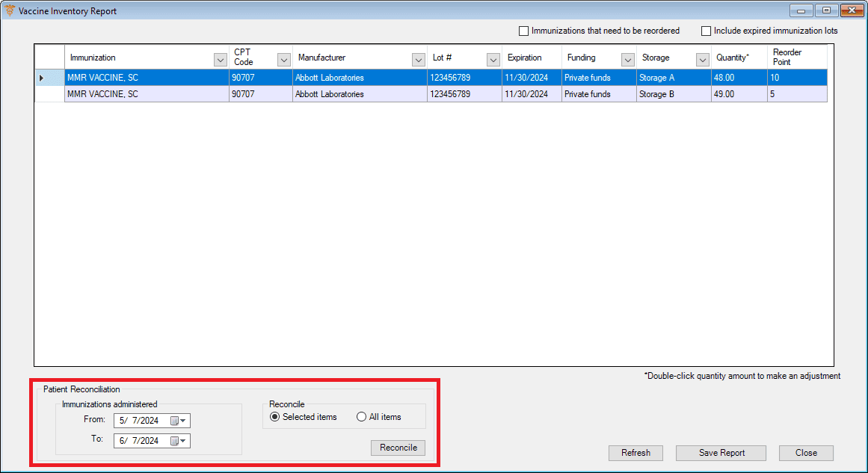Click the From date field showing 5/7/2024
The height and width of the screenshot is (473, 868).
point(152,421)
